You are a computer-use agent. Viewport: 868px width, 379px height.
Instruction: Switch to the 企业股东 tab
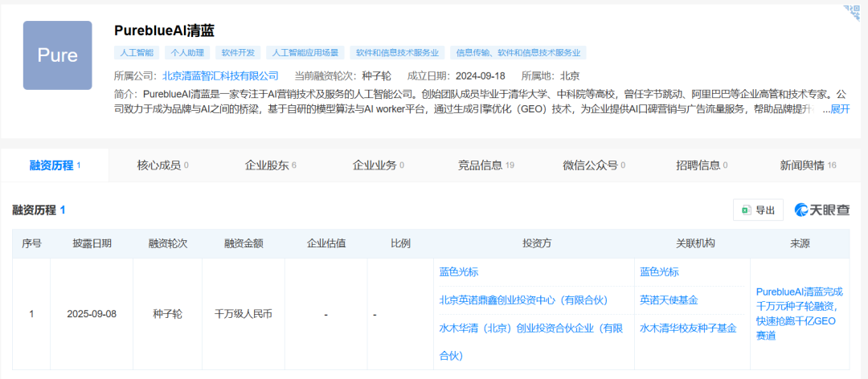coord(270,165)
